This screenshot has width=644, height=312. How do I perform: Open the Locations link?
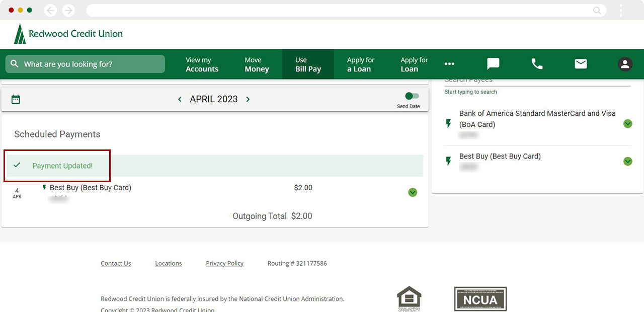pyautogui.click(x=169, y=263)
